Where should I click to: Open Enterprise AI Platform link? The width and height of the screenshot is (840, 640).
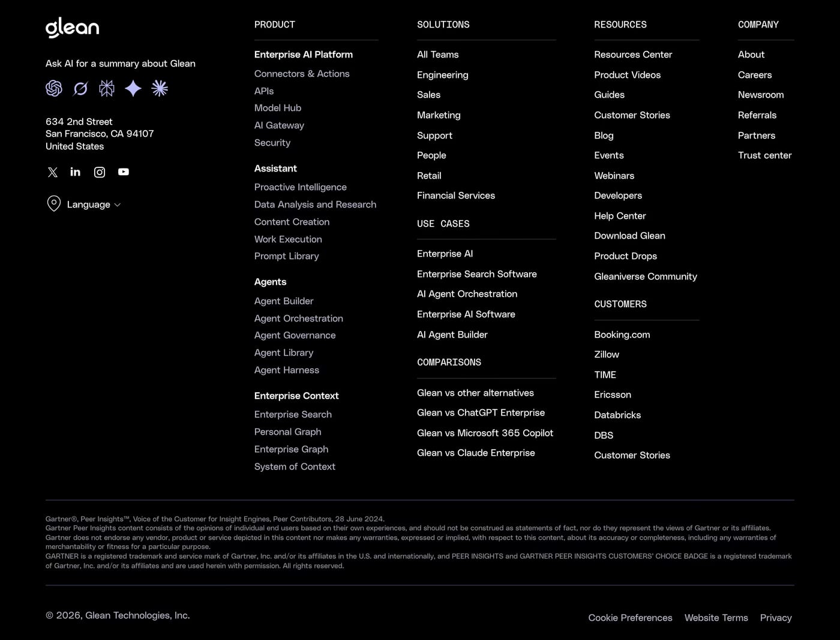(304, 55)
